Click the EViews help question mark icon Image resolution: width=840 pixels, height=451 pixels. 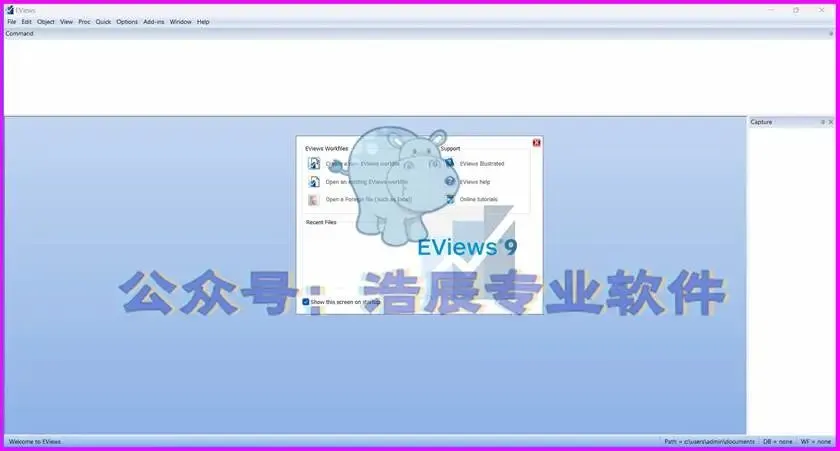450,182
